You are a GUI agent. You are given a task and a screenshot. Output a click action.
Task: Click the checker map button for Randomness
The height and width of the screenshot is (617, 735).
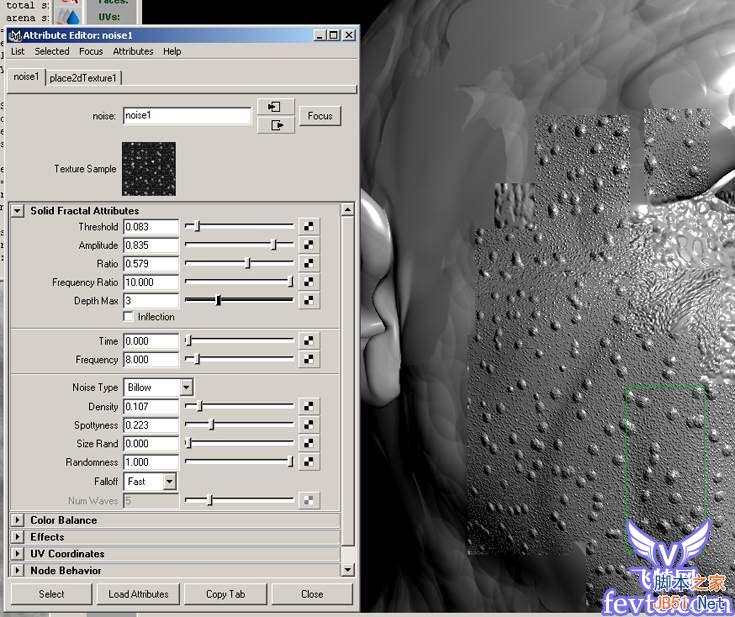(x=308, y=462)
